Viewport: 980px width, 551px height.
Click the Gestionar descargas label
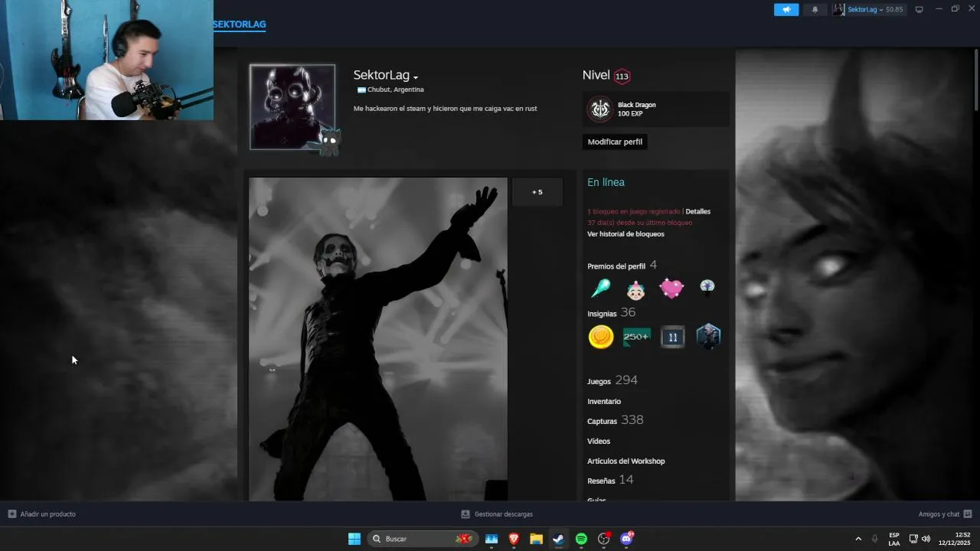click(504, 514)
